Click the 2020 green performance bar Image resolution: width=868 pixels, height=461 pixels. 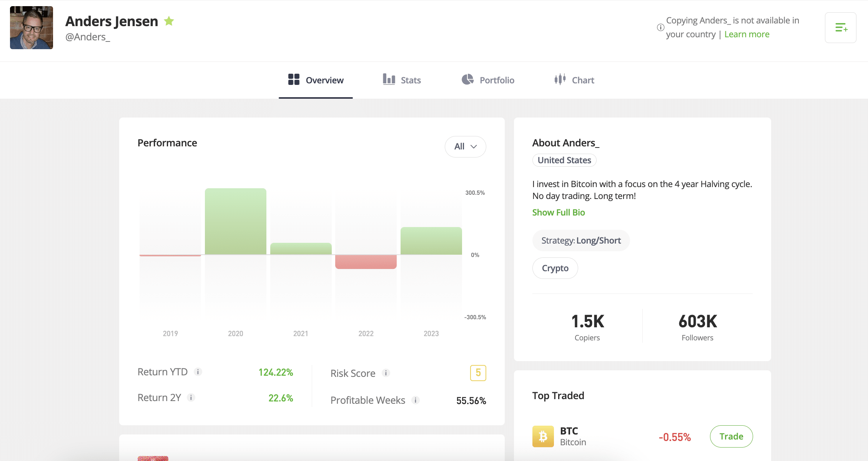(235, 221)
